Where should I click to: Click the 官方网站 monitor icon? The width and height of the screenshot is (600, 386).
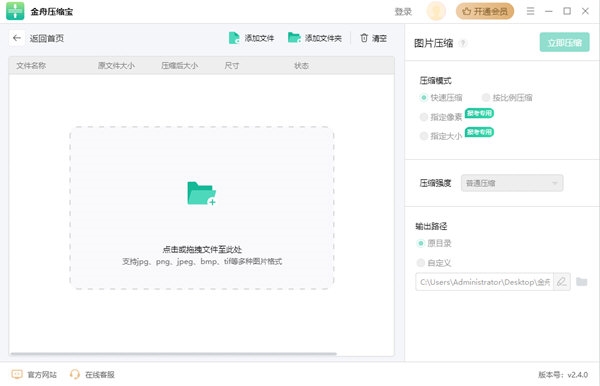(x=17, y=374)
